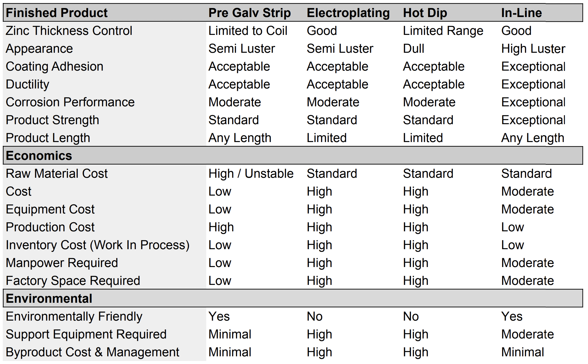This screenshot has width=588, height=364.
Task: Select the "Hot Dip" column header
Action: point(425,13)
